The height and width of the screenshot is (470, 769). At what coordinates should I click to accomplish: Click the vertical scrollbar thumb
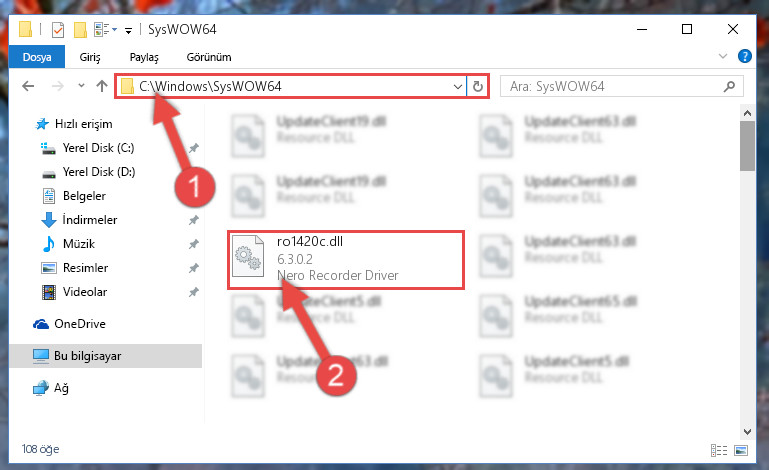pos(747,146)
